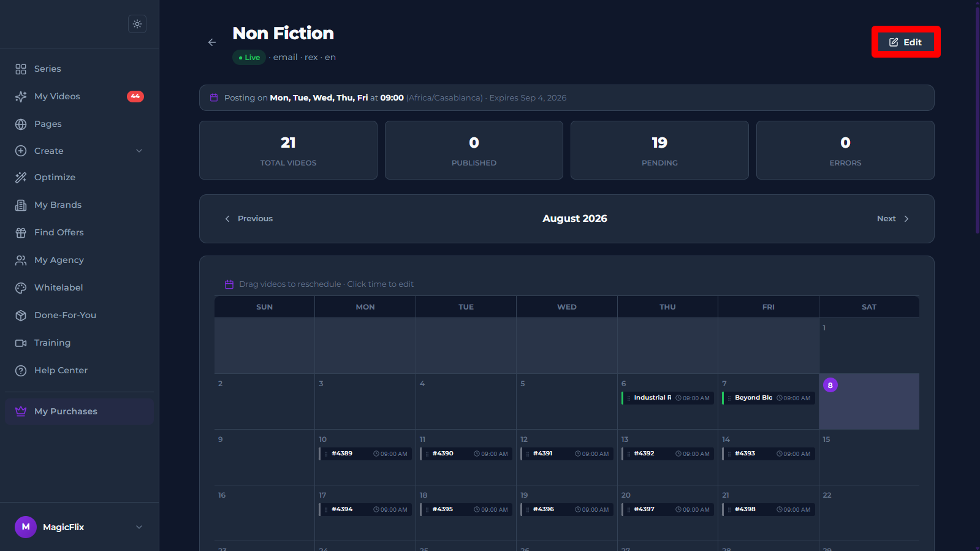The width and height of the screenshot is (980, 551).
Task: Open My Agency in the sidebar
Action: (79, 260)
